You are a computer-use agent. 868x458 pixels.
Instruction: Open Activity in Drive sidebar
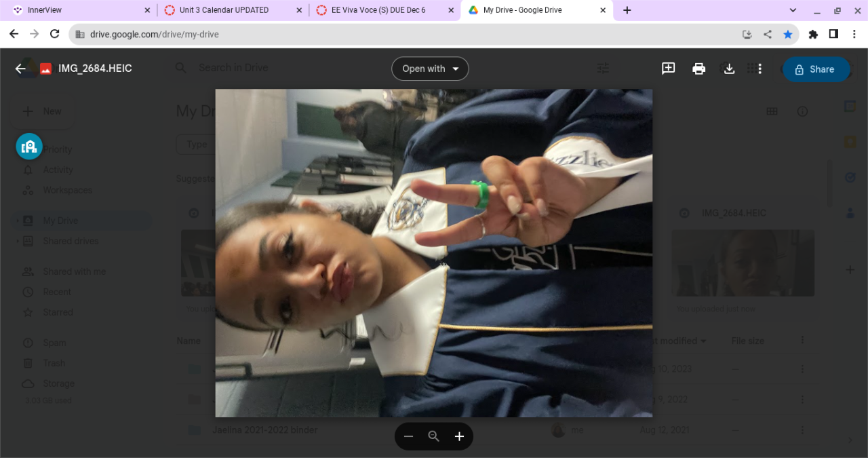coord(58,170)
